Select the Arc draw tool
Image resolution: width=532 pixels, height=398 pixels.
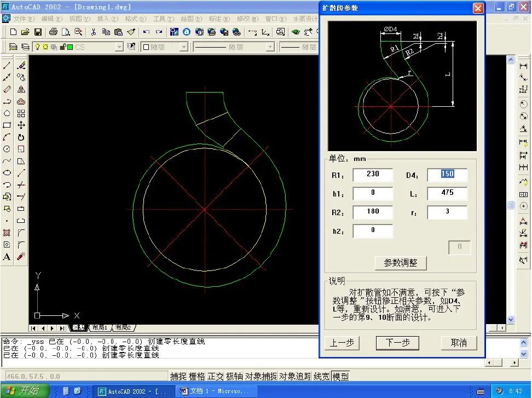click(7, 137)
